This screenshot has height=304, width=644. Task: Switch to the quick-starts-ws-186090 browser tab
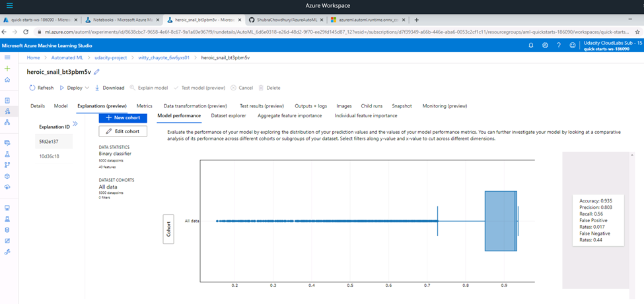[x=39, y=20]
